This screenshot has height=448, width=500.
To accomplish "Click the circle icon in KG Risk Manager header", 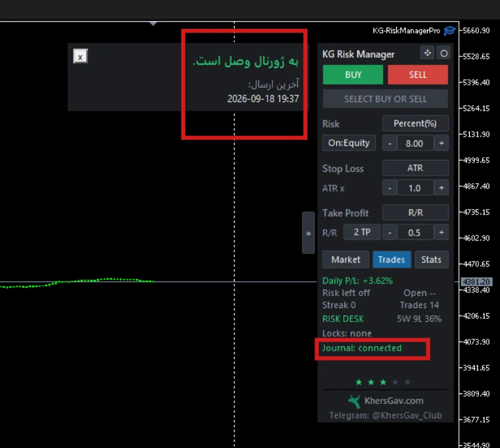I will [444, 54].
